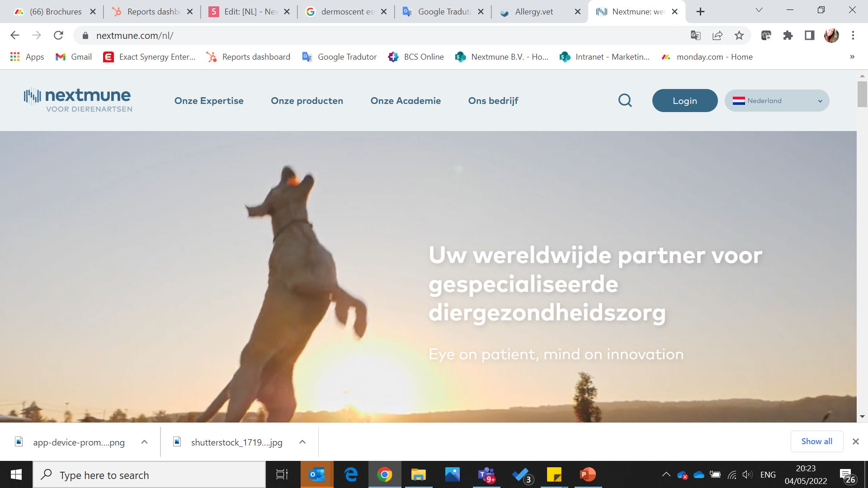Viewport: 868px width, 488px height.
Task: Open the Onze producten menu
Action: coord(307,101)
